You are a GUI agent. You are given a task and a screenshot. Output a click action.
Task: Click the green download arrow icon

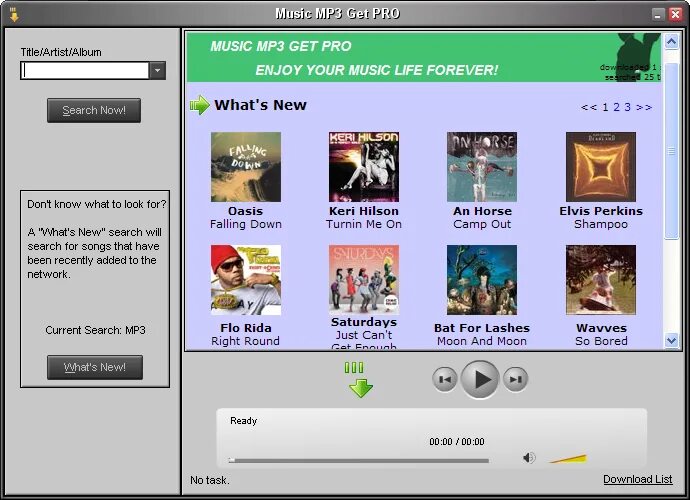click(360, 380)
